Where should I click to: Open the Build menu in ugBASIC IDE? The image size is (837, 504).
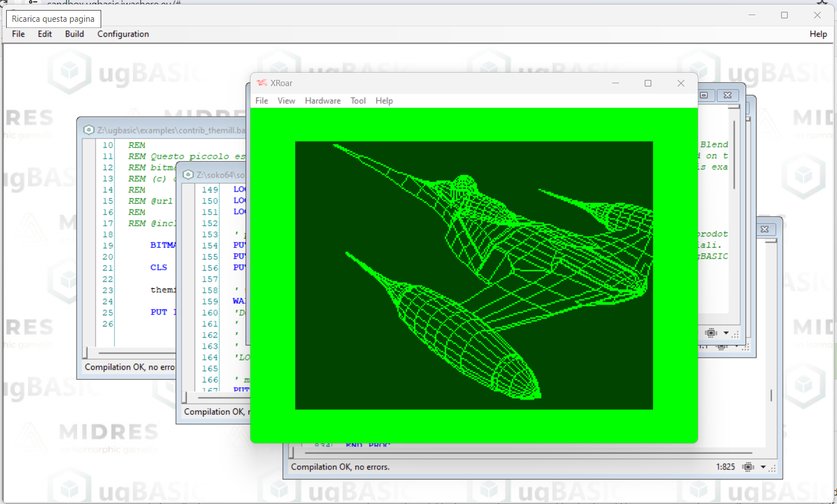click(x=74, y=34)
